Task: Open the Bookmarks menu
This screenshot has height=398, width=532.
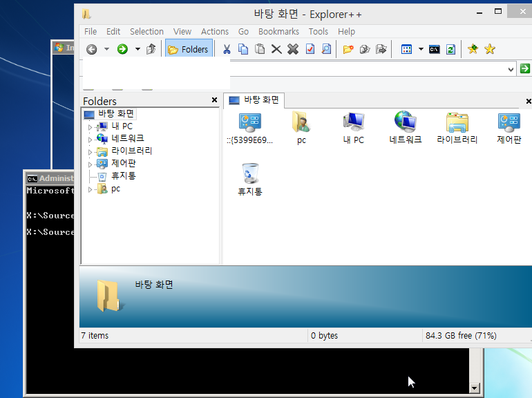Action: click(278, 31)
